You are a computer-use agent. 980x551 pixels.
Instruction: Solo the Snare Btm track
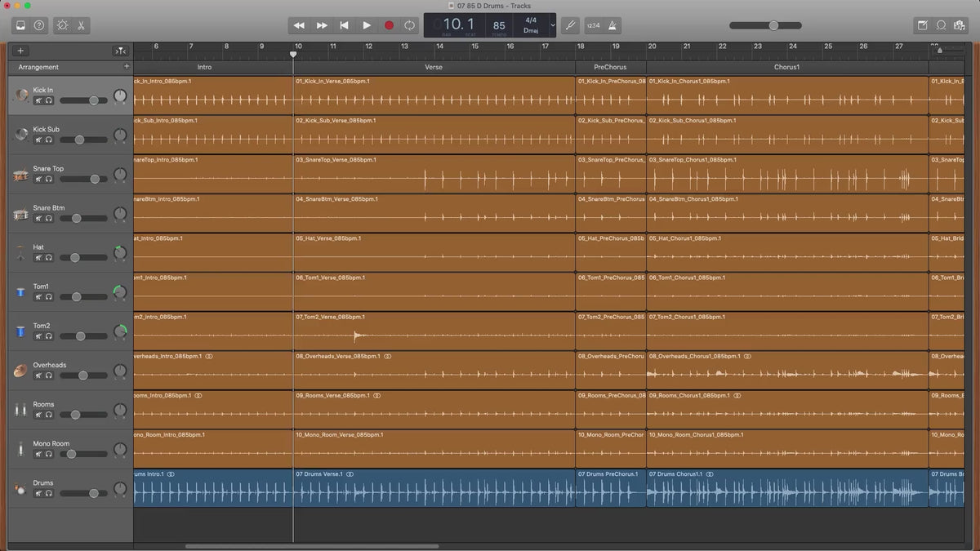pyautogui.click(x=49, y=218)
